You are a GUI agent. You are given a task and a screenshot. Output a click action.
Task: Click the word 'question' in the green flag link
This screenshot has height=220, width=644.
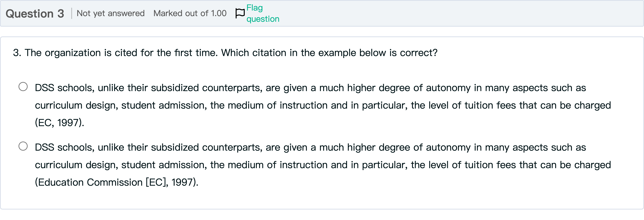[263, 19]
